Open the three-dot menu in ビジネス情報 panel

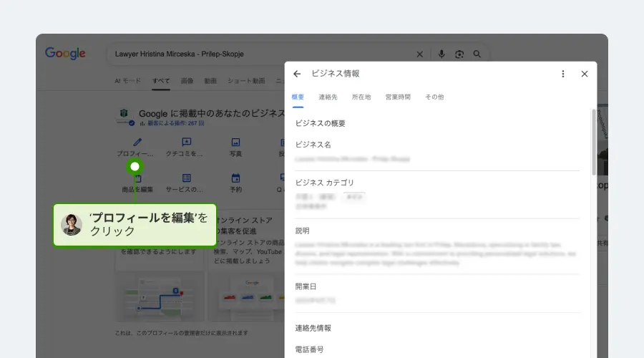coord(563,74)
